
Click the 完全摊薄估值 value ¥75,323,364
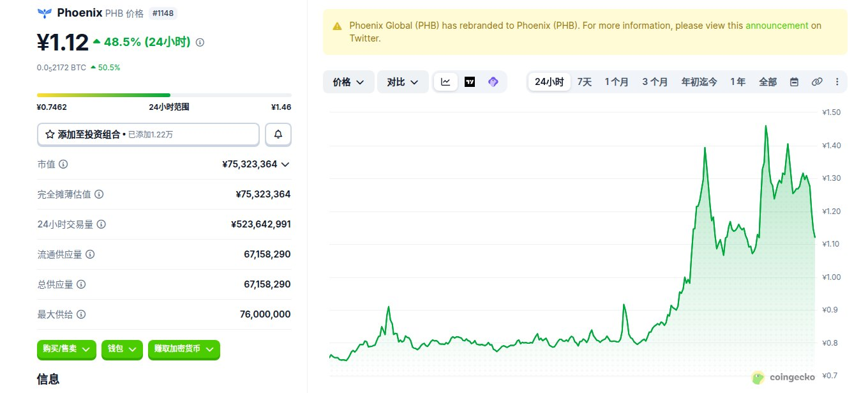(263, 194)
